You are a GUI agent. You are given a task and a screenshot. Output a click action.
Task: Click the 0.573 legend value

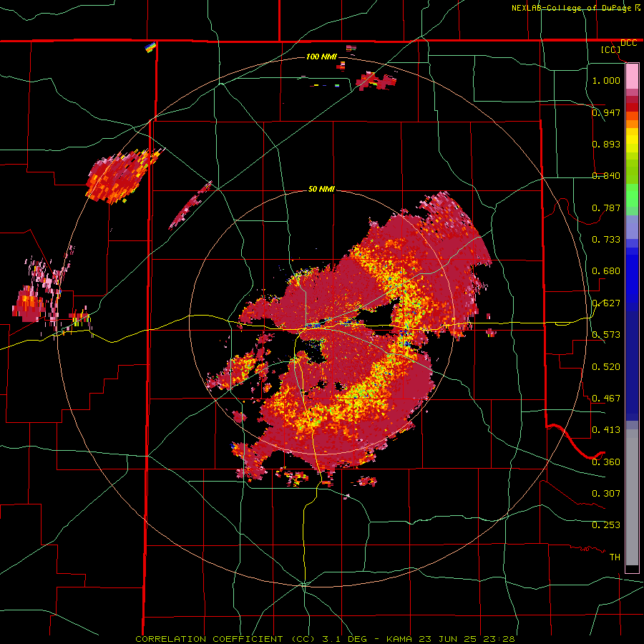coord(606,334)
